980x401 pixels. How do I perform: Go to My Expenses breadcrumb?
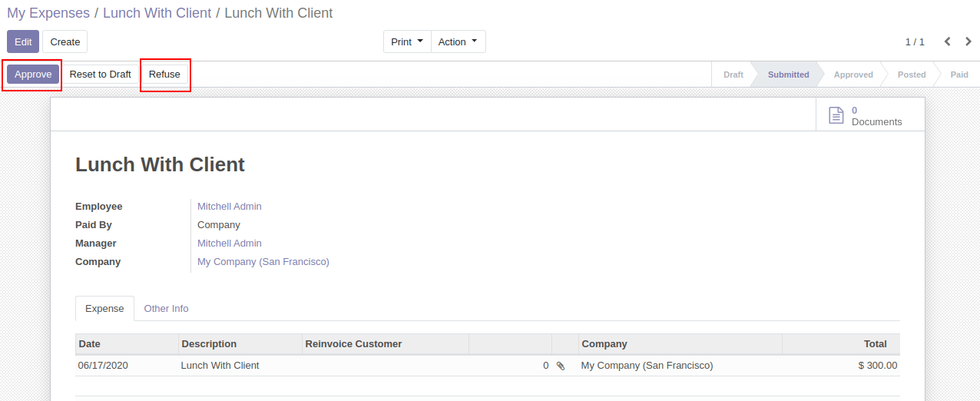point(48,13)
